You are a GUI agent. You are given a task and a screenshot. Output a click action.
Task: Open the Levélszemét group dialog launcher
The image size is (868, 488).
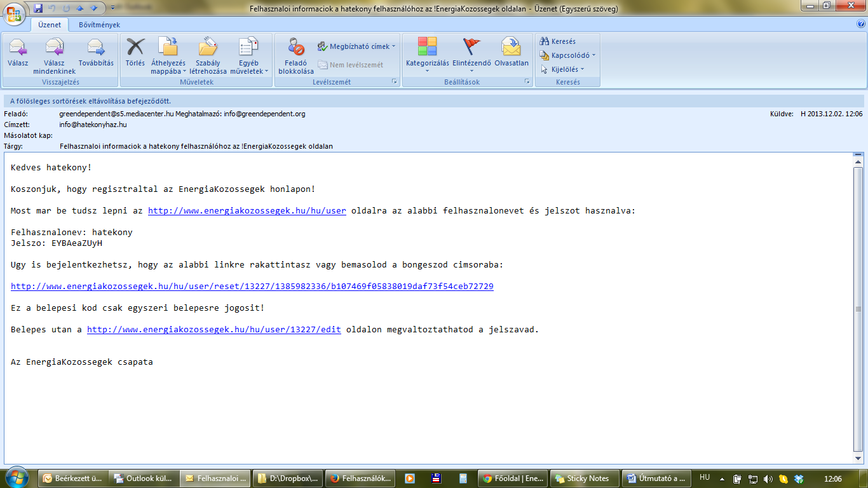(395, 82)
